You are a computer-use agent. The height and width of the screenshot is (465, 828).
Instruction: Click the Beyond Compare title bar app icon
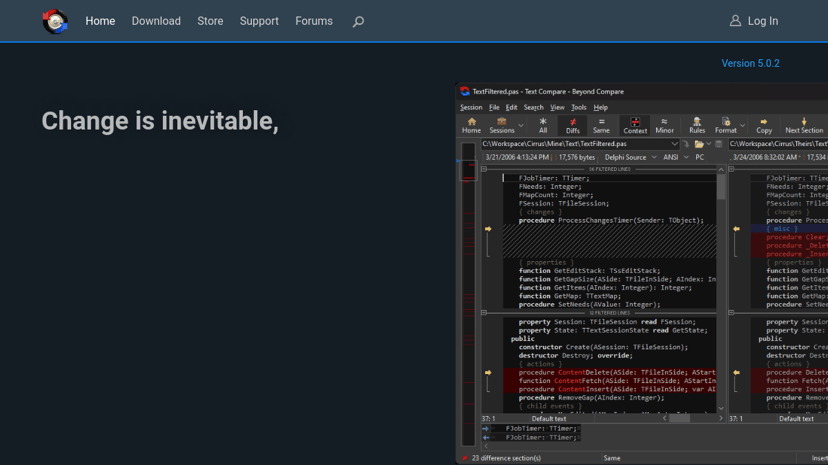(465, 91)
